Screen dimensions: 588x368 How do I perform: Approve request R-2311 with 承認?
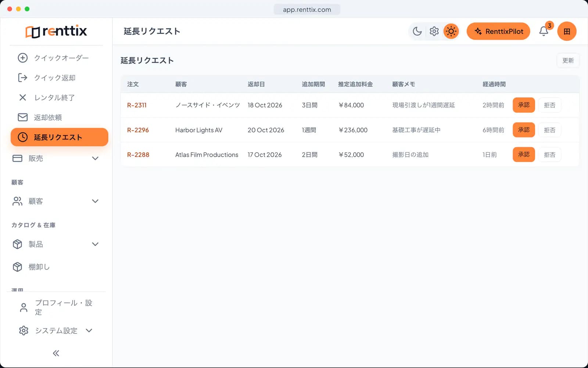pyautogui.click(x=524, y=105)
